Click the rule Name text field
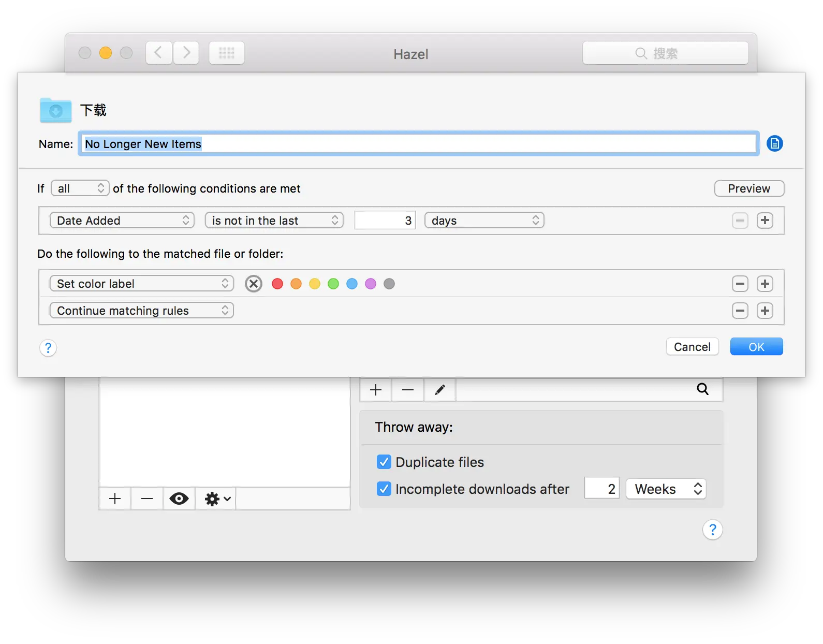 pyautogui.click(x=419, y=144)
